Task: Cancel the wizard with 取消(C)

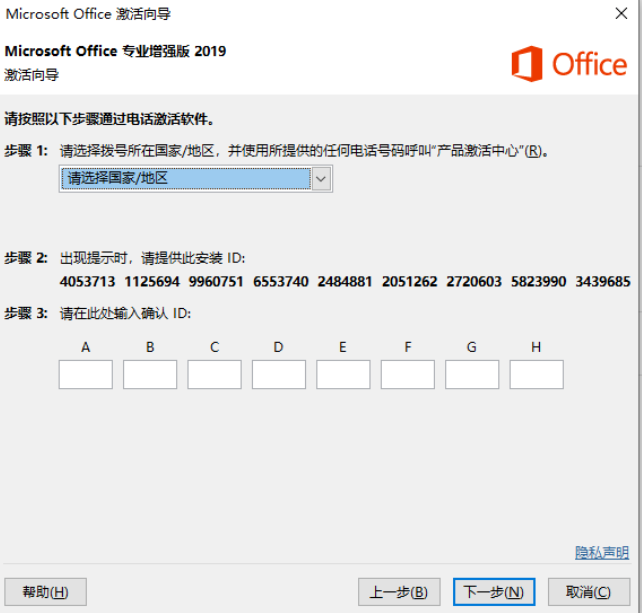Action: coord(589,592)
